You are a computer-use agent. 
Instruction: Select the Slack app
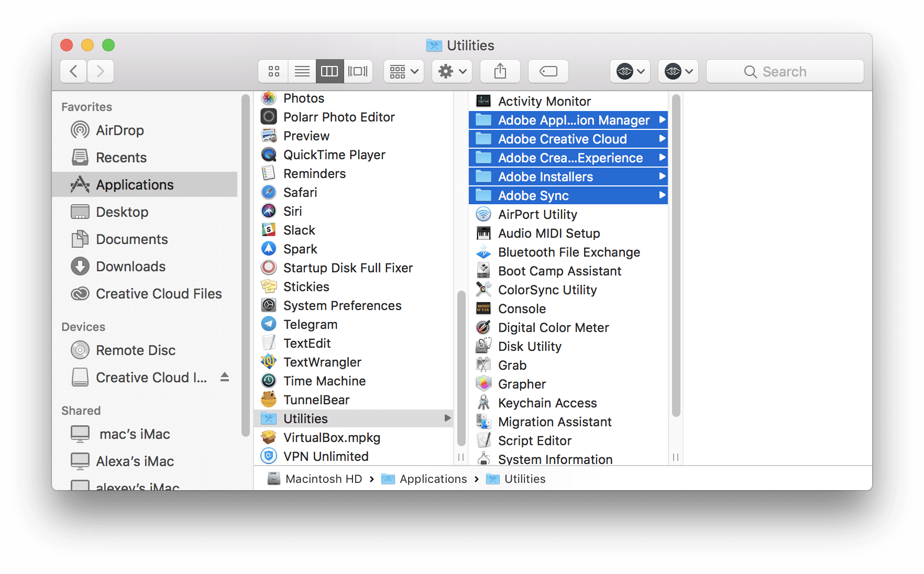click(354, 230)
